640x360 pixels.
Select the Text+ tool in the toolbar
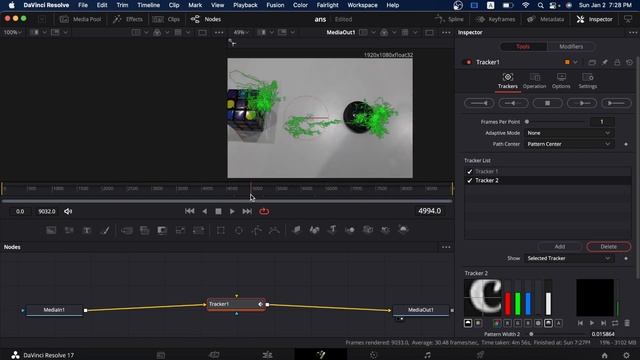pyautogui.click(x=87, y=230)
